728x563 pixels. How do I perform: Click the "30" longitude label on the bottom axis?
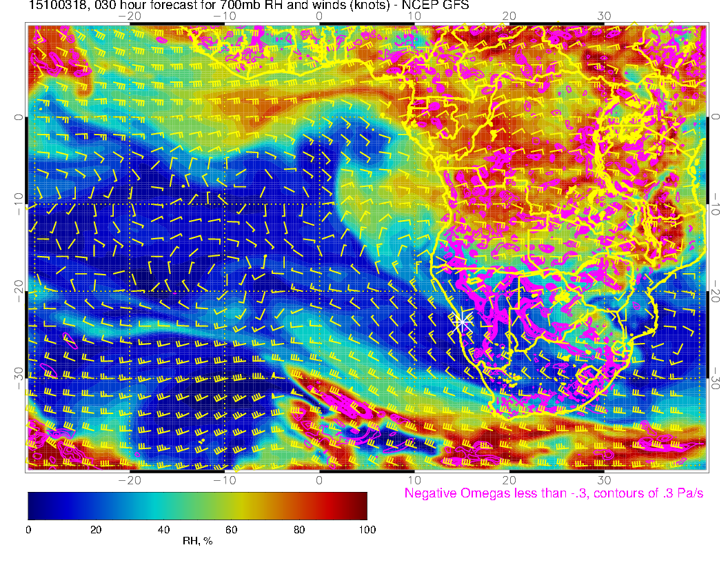[x=604, y=480]
